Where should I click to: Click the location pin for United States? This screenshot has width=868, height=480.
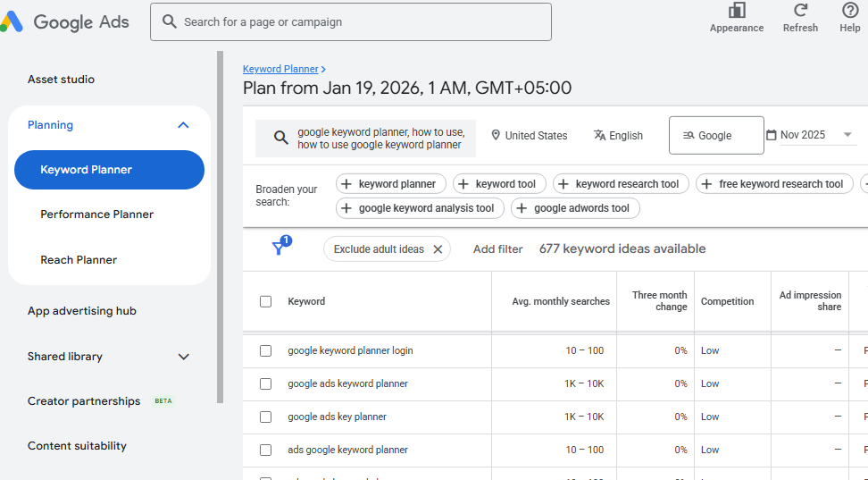pos(496,136)
